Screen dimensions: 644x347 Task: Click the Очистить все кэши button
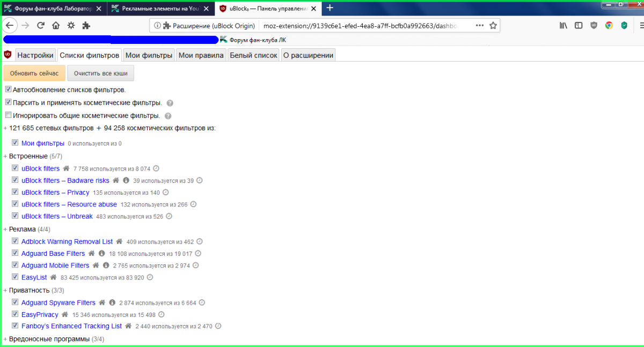pos(100,73)
